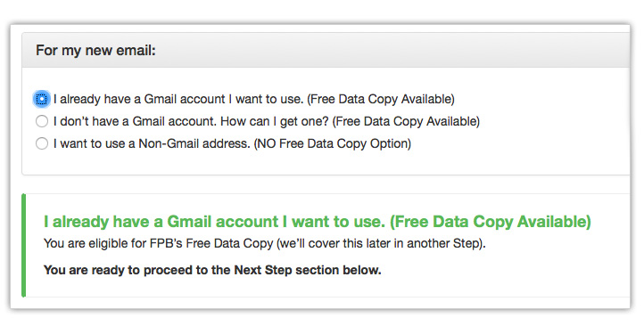The image size is (644, 334).
Task: Click the green heading about existing Gmail account
Action: [317, 222]
